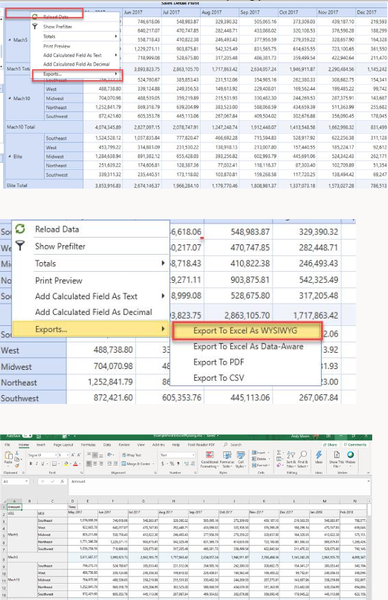The height and width of the screenshot is (600, 388).
Task: Click the Northeast row label in enlarged view
Action: coord(19,382)
